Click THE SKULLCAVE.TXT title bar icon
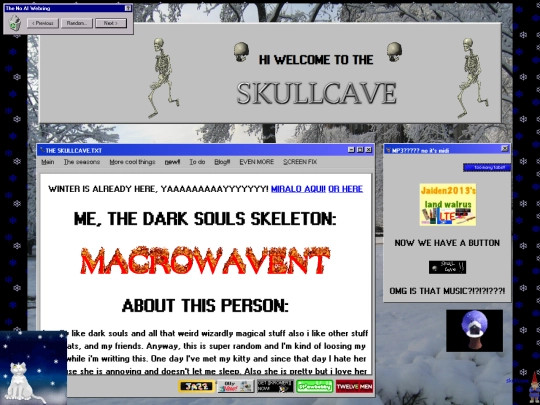This screenshot has width=540, height=405. tap(42, 150)
